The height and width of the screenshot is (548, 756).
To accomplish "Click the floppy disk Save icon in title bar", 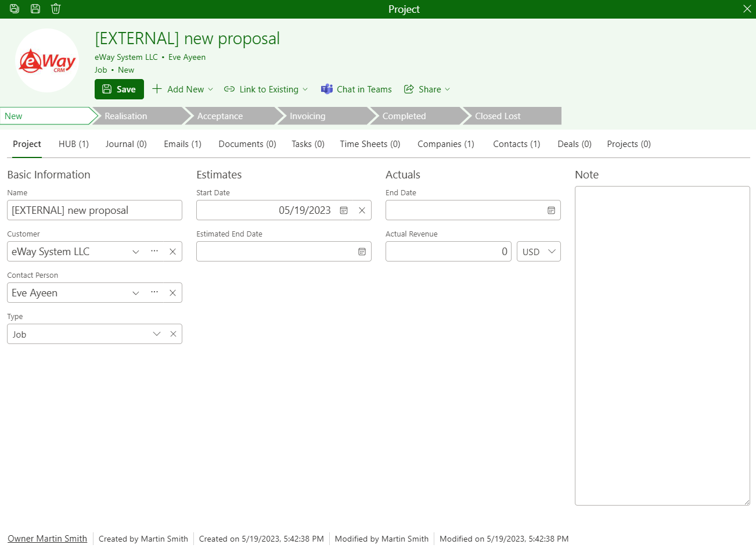I will (x=35, y=9).
